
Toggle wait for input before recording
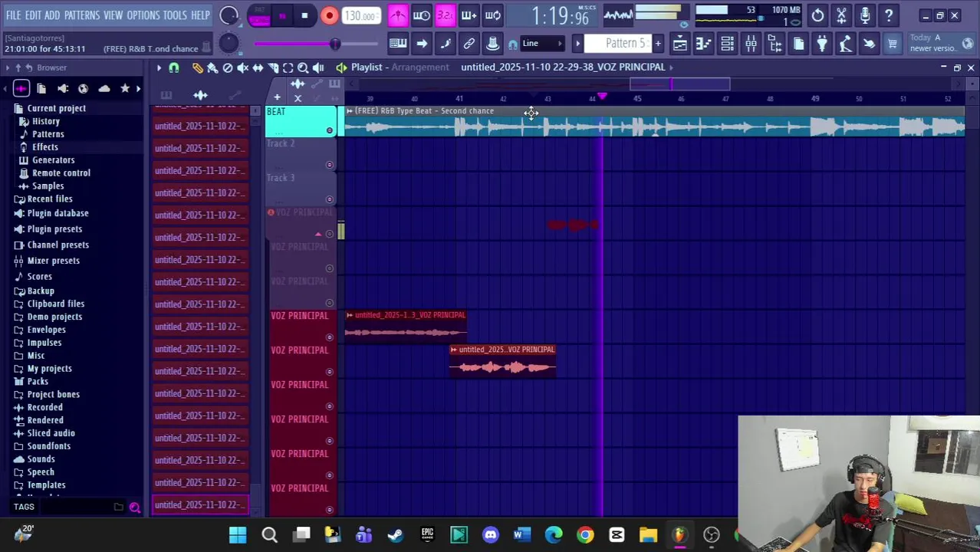tap(422, 15)
